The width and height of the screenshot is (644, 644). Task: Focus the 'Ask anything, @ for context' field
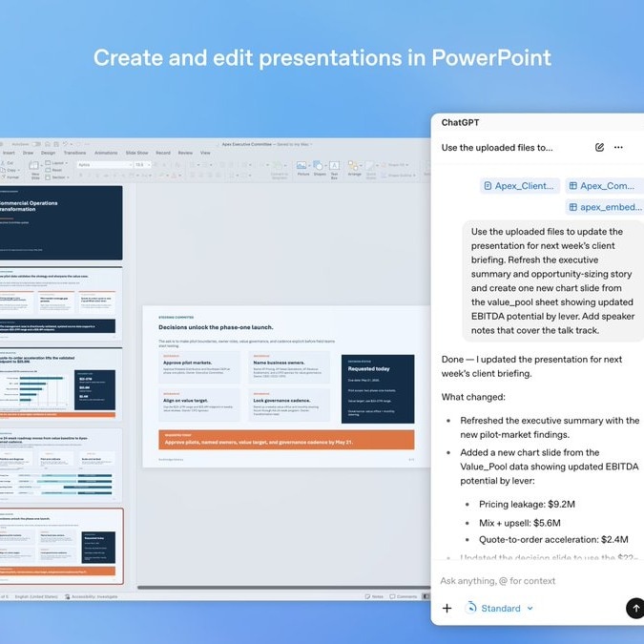tap(498, 581)
